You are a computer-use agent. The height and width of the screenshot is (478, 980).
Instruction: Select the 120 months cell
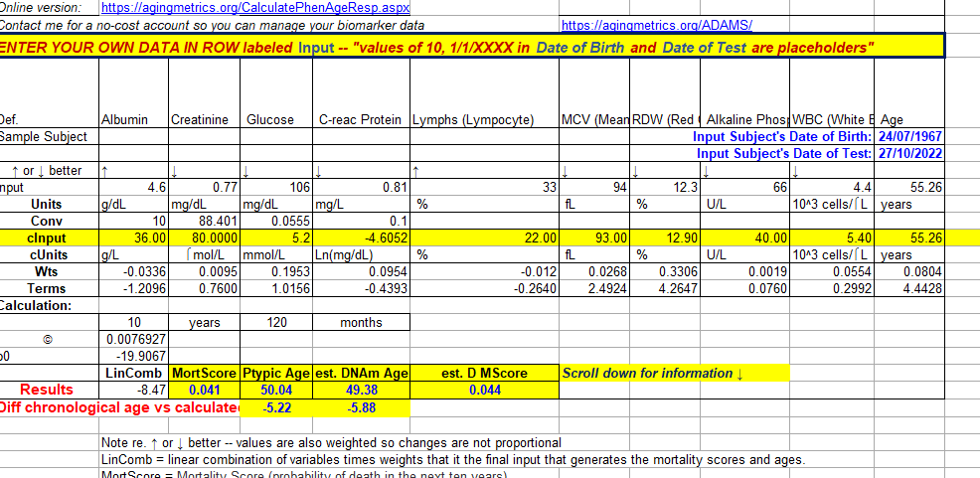pos(275,322)
